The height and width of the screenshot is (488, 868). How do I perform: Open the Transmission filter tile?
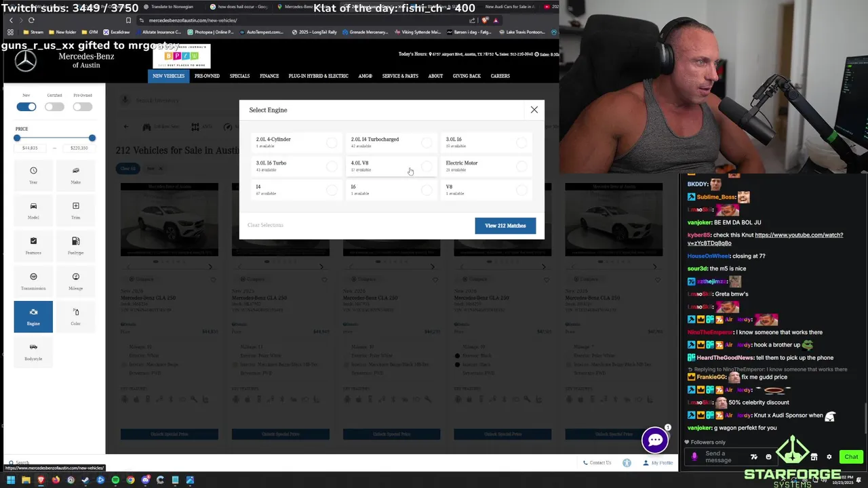click(x=33, y=281)
